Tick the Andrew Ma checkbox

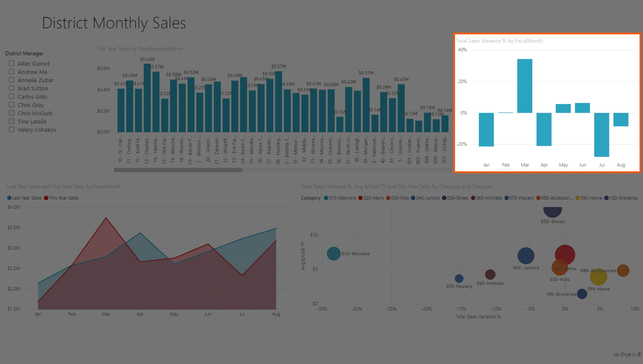[12, 72]
